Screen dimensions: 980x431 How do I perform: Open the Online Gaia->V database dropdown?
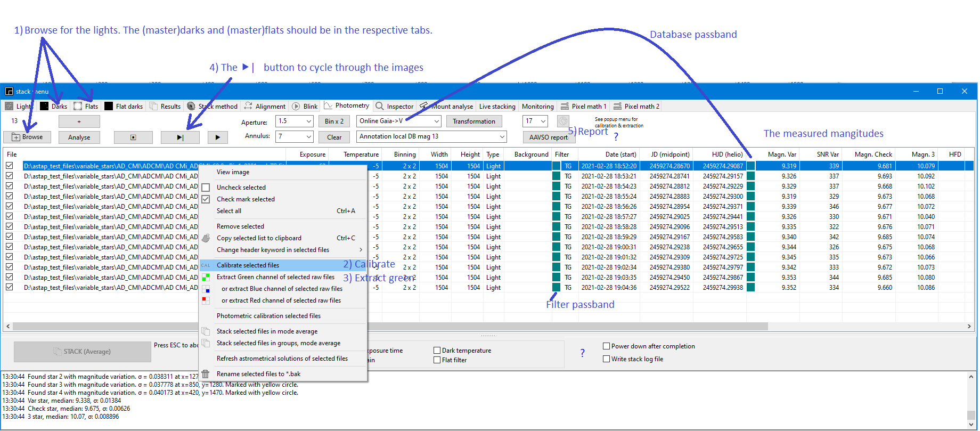[x=436, y=121]
